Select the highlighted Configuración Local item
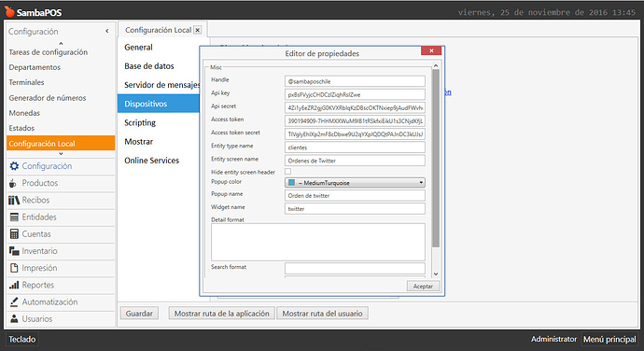The image size is (644, 351). point(61,143)
